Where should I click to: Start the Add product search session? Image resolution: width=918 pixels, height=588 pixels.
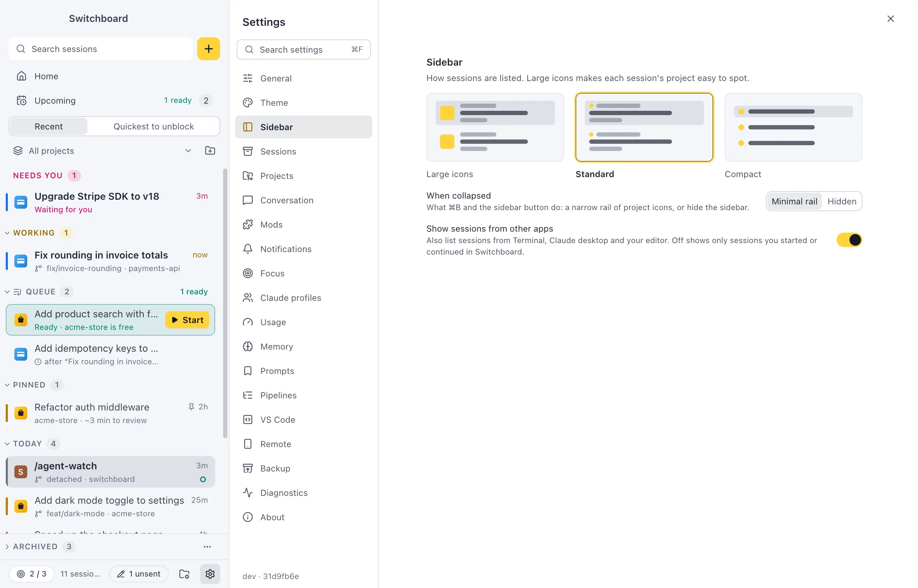187,320
